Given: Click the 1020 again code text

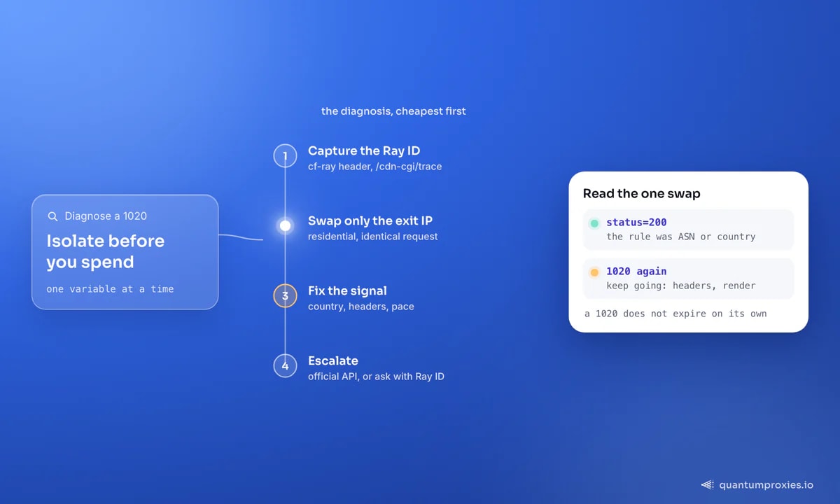Looking at the screenshot, I should [636, 272].
